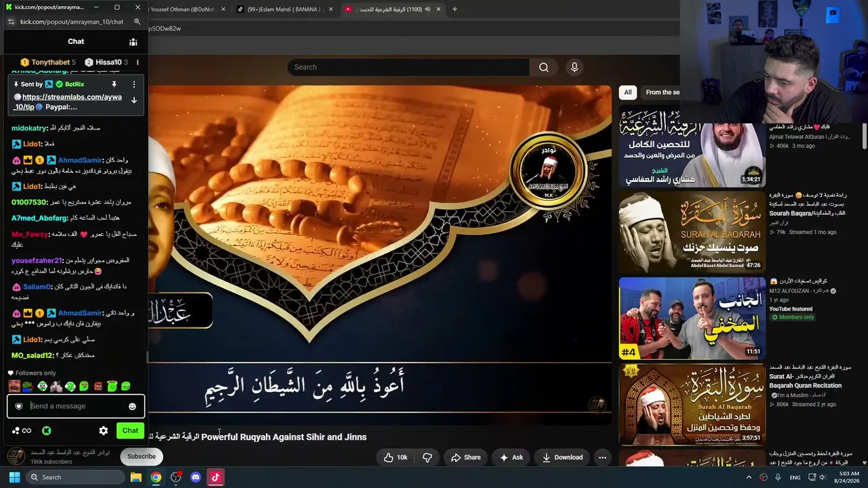Click the Windows taskbar Search box
This screenshot has height=488, width=868.
tap(75, 477)
